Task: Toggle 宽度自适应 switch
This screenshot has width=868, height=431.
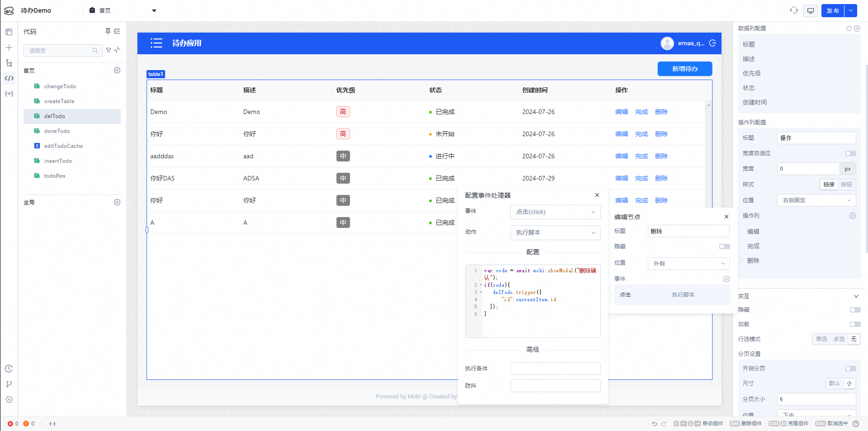Action: point(851,153)
